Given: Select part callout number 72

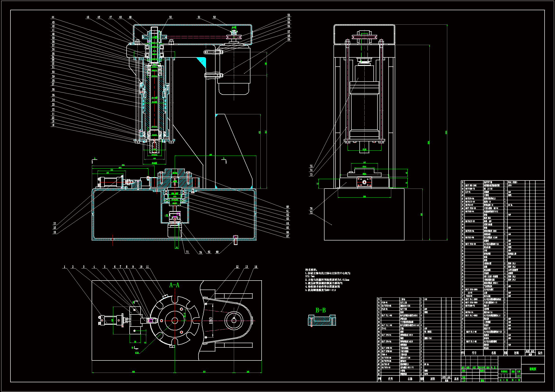Looking at the screenshot, I should tap(311, 212).
